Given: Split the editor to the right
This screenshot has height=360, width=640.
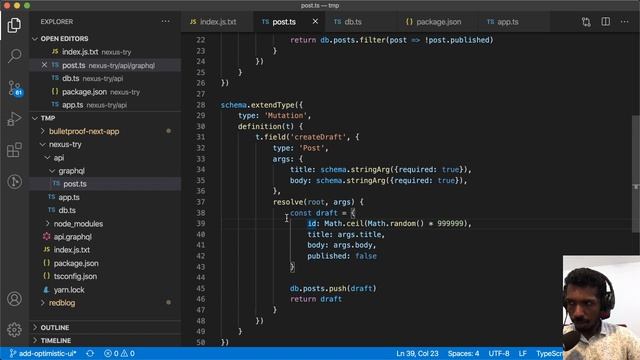Looking at the screenshot, I should click(606, 22).
